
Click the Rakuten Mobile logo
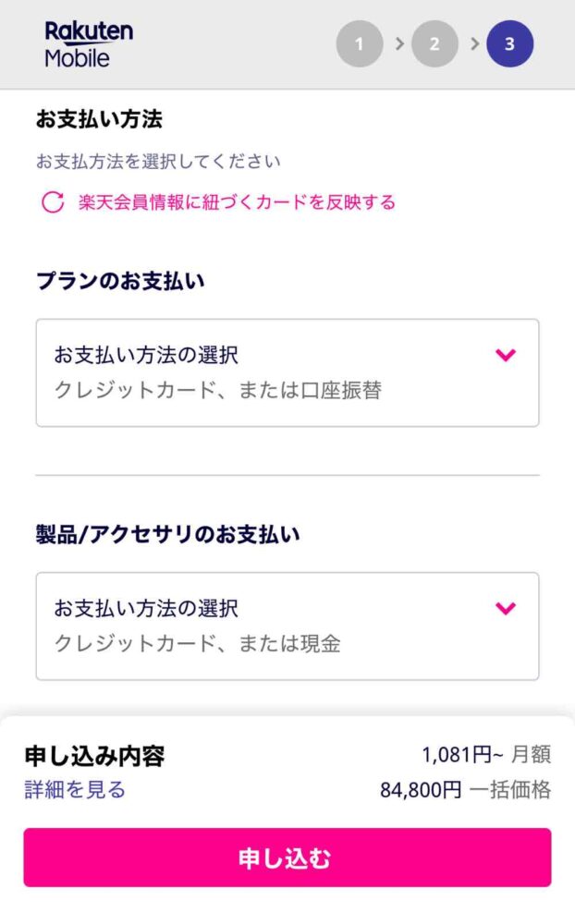(89, 44)
